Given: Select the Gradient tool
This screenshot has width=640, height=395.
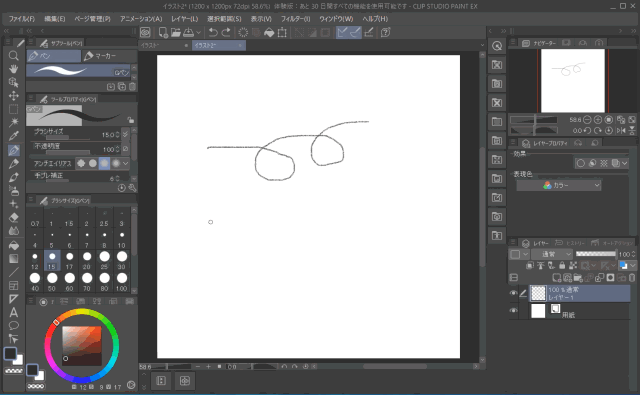Looking at the screenshot, I should 13,259.
